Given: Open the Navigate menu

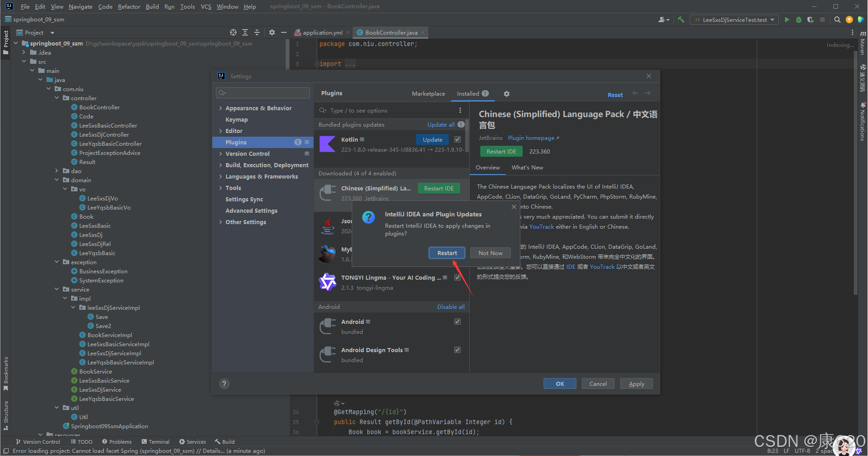Looking at the screenshot, I should 81,6.
